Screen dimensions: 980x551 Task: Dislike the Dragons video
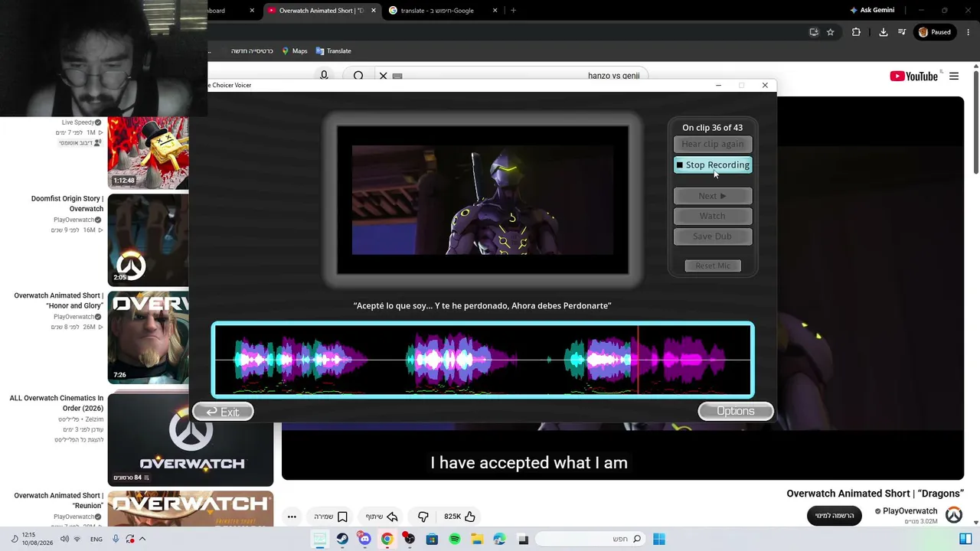click(423, 517)
